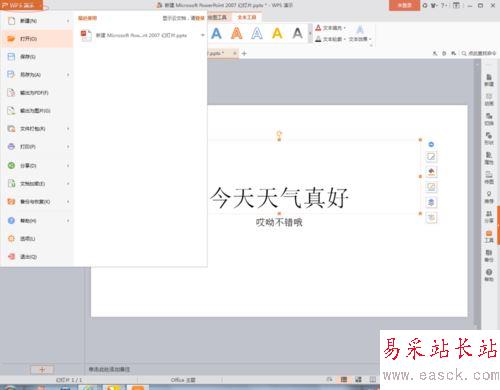Screen dimensions: 500x390
Task: Switch to the 文本工具 ribbon tab
Action: [247, 17]
